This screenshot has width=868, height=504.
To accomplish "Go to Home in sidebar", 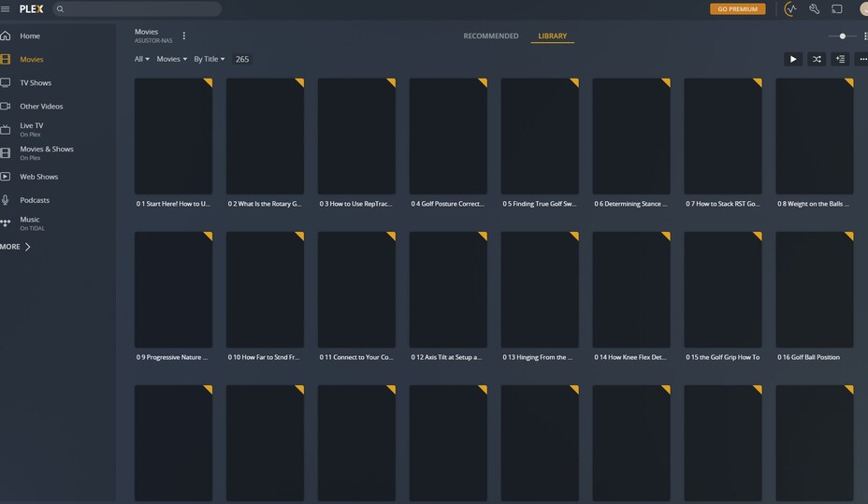I will (x=30, y=36).
